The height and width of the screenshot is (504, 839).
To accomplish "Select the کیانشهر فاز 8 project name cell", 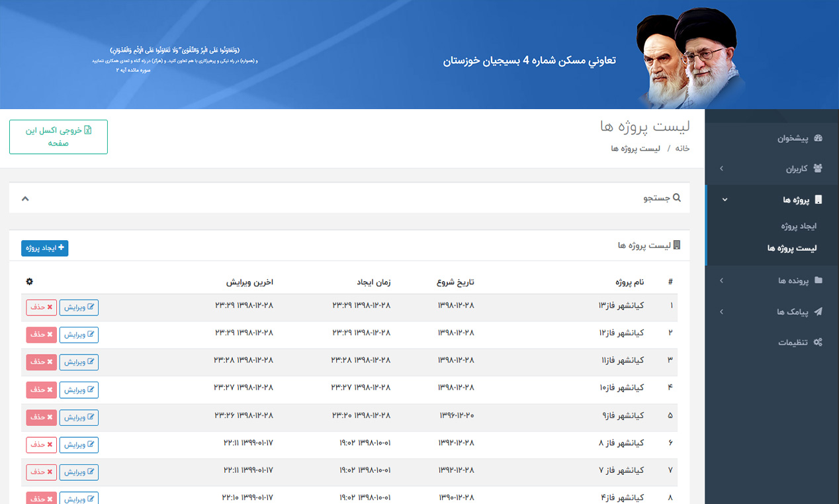I will [621, 443].
